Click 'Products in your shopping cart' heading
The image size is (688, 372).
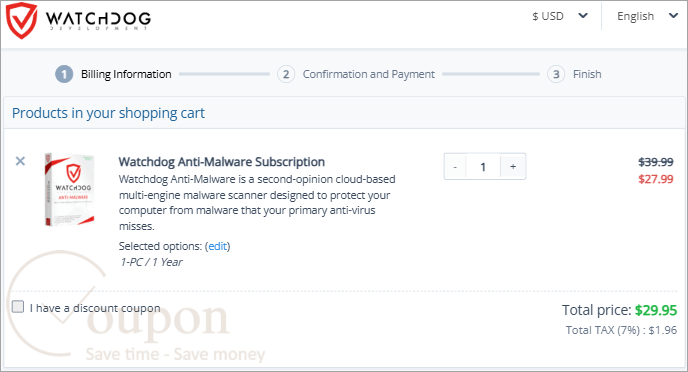point(108,113)
